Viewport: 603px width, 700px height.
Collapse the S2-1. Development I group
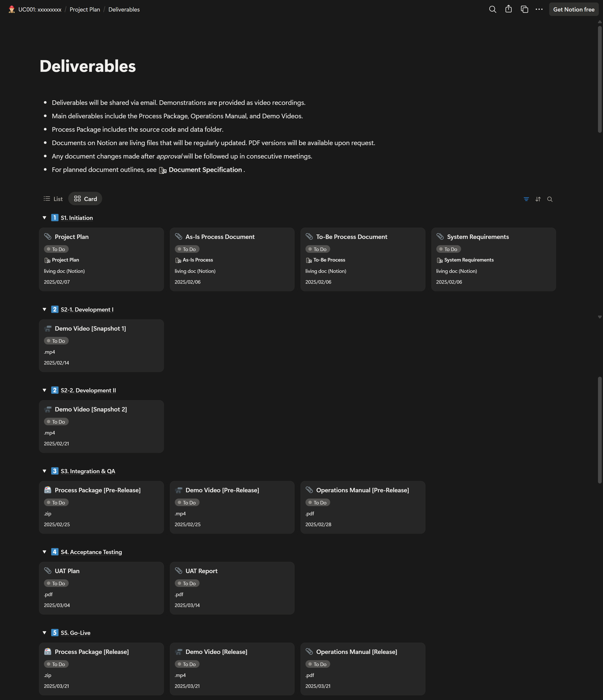click(44, 309)
